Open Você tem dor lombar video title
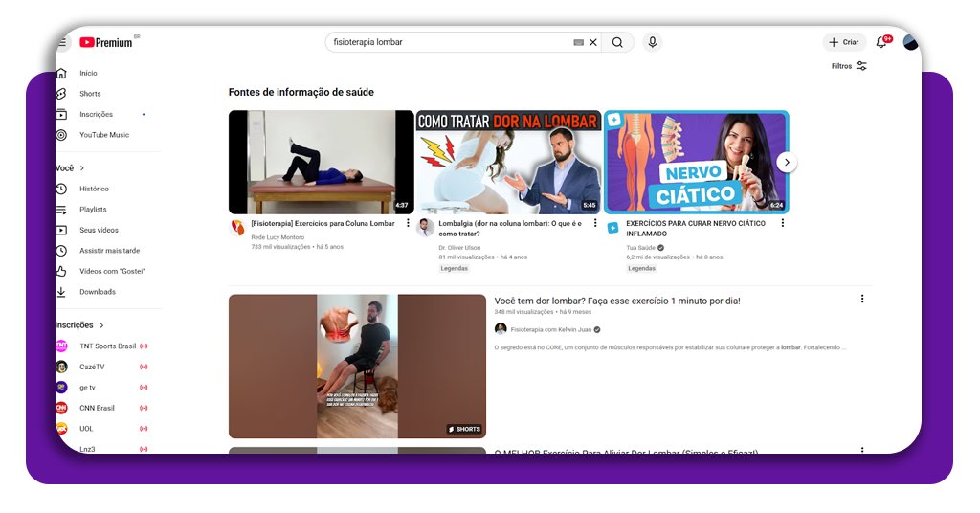The image size is (980, 513). (617, 301)
